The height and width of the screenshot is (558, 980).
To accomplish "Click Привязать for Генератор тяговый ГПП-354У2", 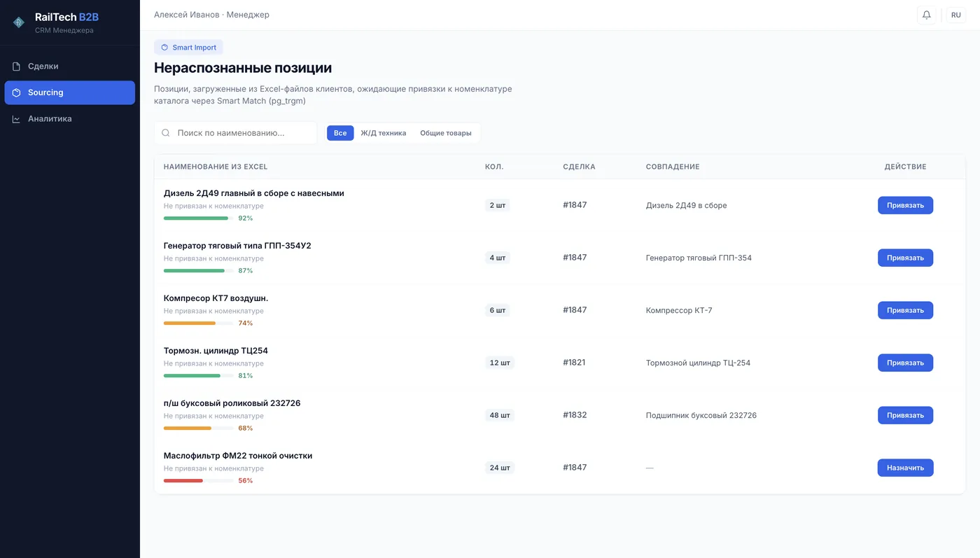I will point(905,258).
